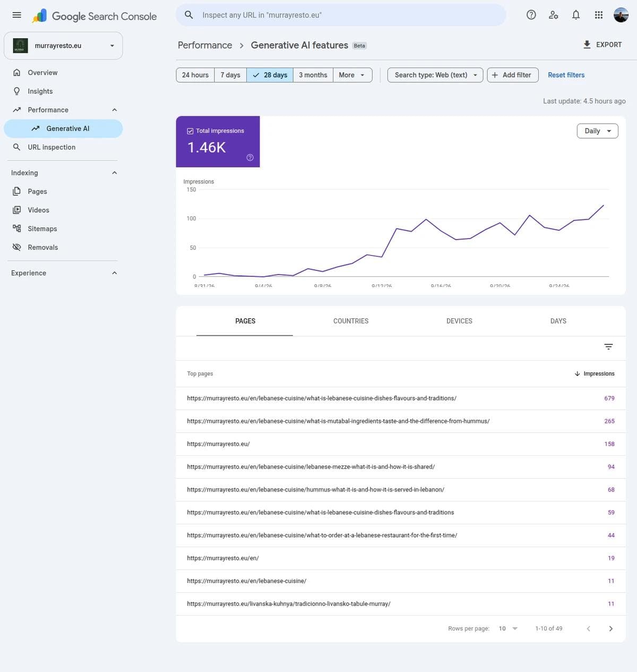Viewport: 637px width, 672px height.
Task: Select the 24 hours date range
Action: click(x=195, y=75)
